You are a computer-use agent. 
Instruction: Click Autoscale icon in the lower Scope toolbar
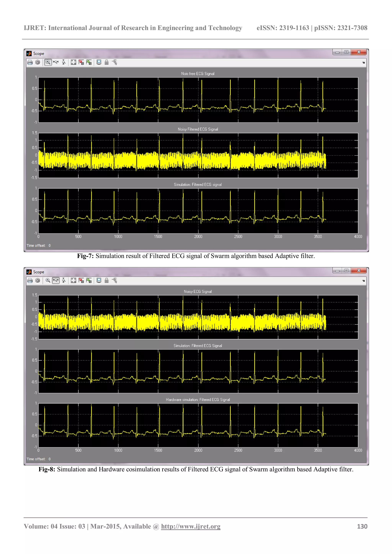[73, 280]
